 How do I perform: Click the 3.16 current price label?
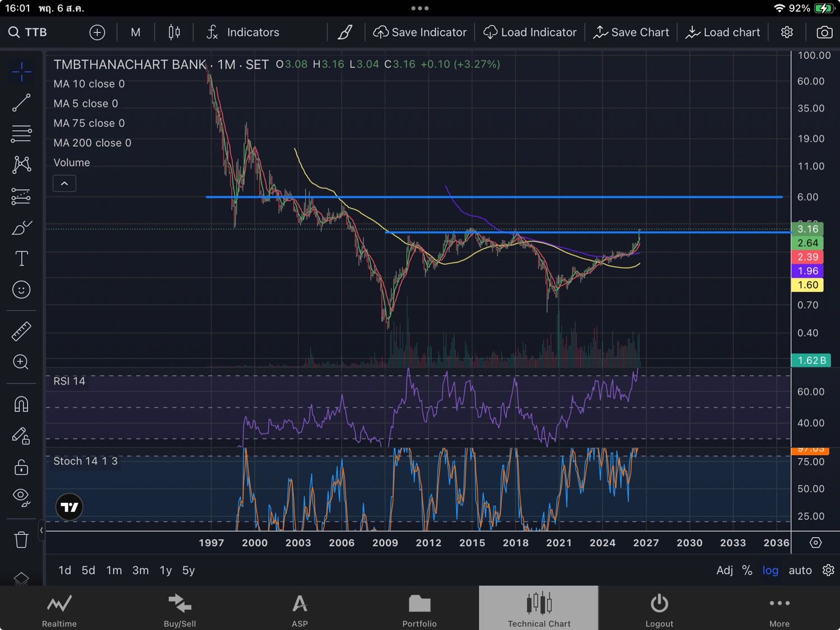pos(808,228)
